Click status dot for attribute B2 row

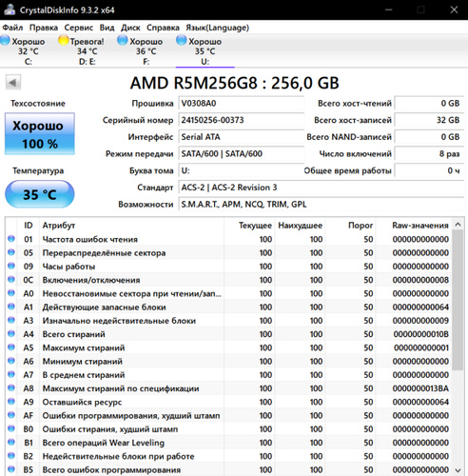pyautogui.click(x=11, y=456)
